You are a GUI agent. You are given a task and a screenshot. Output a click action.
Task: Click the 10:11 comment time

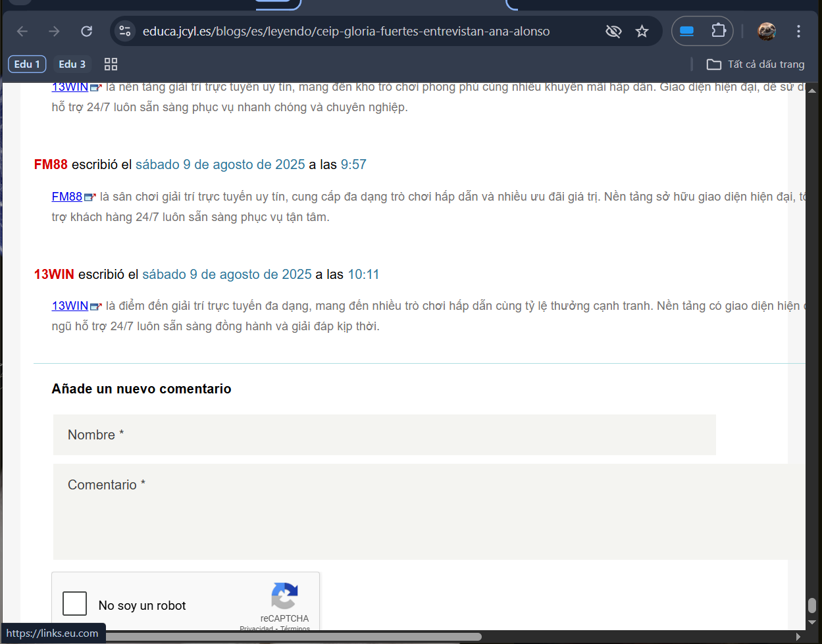coord(363,274)
